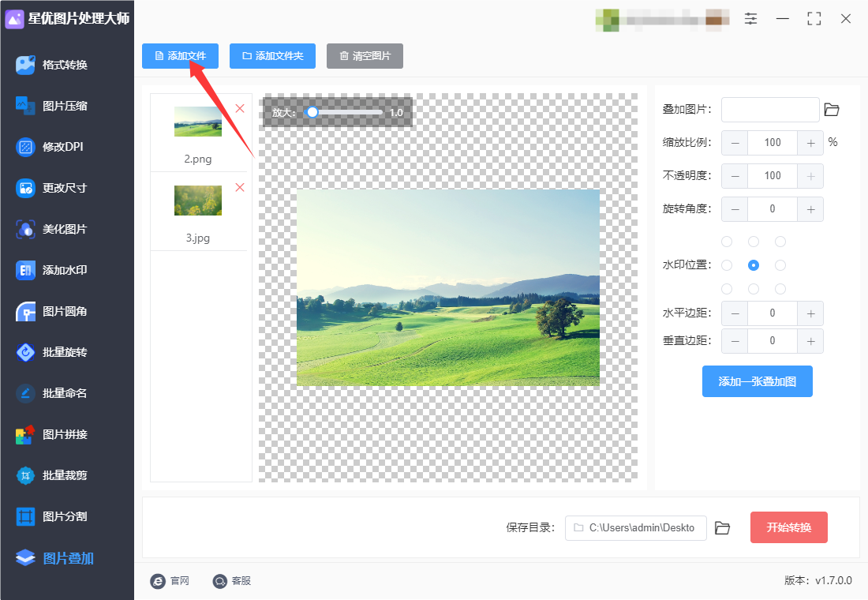Toggle fullscreen with the expand icon
This screenshot has width=868, height=600.
pos(814,19)
